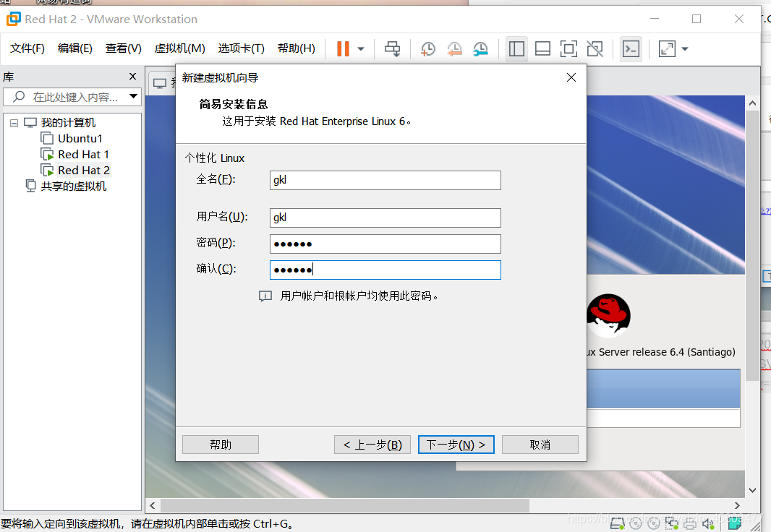Screen dimensions: 771x532
Task: Click the 下一步(N) next button
Action: (x=456, y=445)
